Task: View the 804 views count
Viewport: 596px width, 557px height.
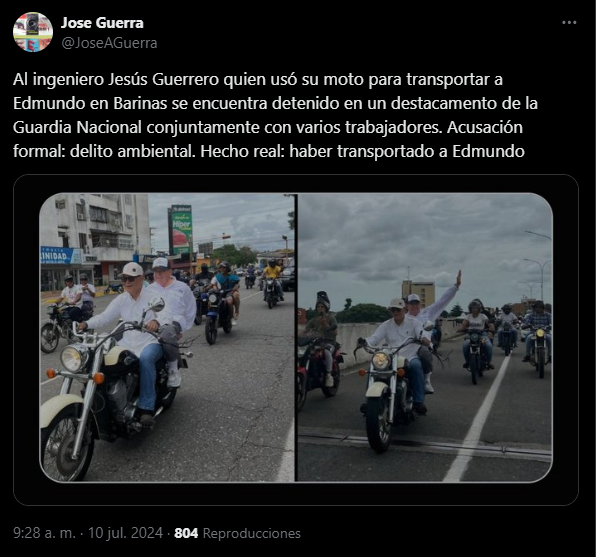Action: coord(186,533)
